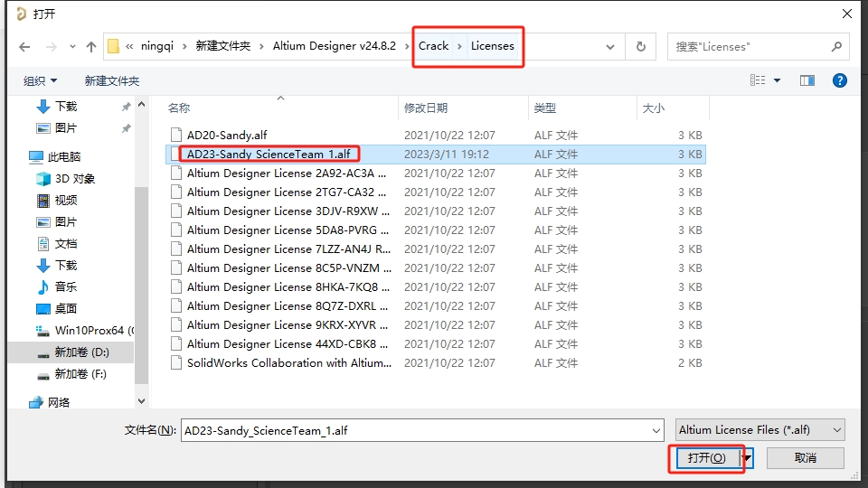Select Altium Designer License 7LZZ-AN4J file

click(436, 249)
